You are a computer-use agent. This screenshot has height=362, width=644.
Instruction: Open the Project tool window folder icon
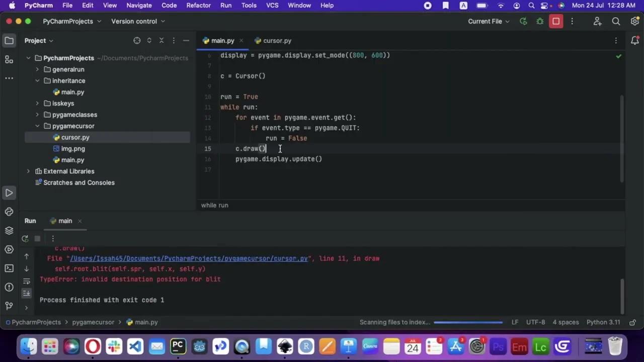(9, 41)
